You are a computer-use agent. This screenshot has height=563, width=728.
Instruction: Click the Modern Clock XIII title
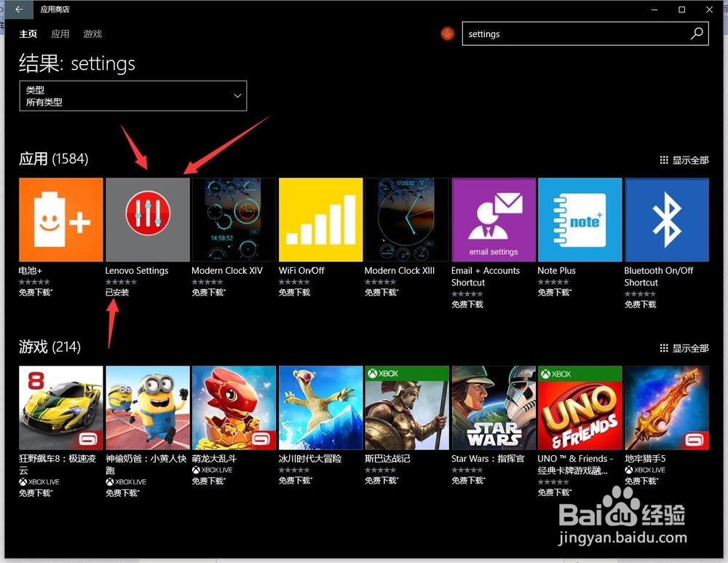[x=400, y=270]
